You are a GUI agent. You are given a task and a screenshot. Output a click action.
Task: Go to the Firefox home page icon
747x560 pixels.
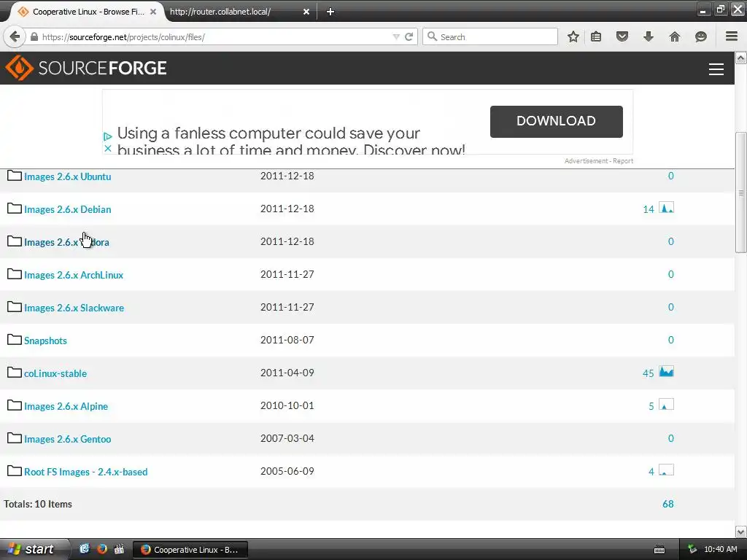pyautogui.click(x=675, y=36)
